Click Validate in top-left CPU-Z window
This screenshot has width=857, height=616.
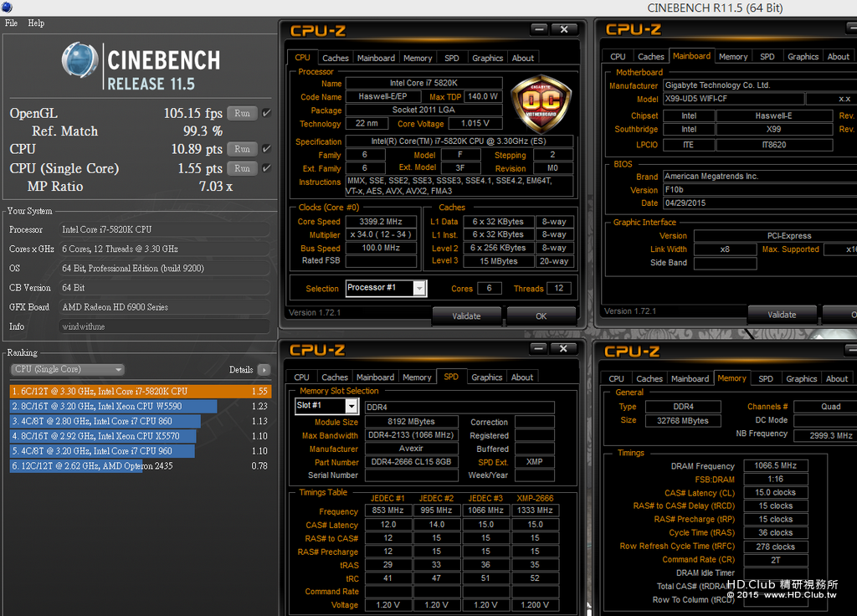(467, 316)
